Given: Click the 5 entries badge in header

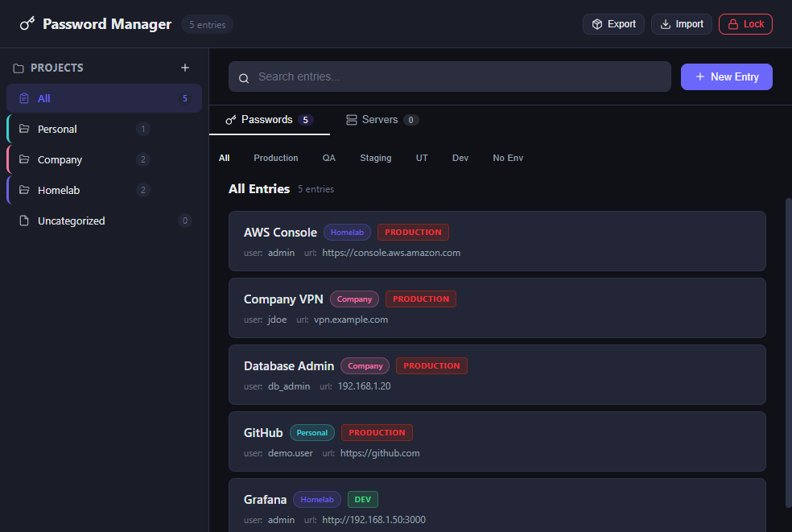Looking at the screenshot, I should tap(207, 25).
